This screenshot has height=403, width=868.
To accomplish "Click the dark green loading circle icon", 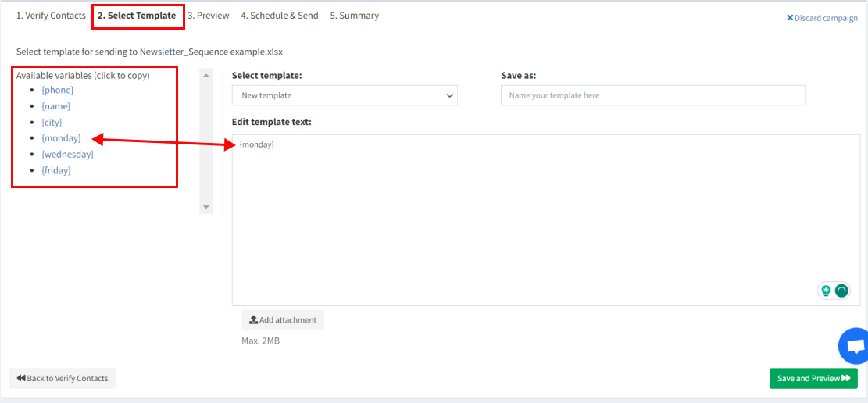I will [x=841, y=291].
